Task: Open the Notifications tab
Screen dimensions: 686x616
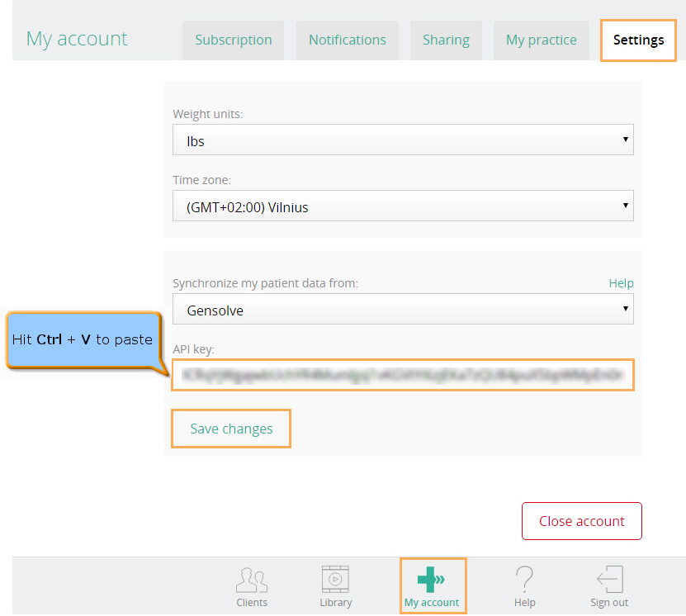Action: pyautogui.click(x=347, y=40)
